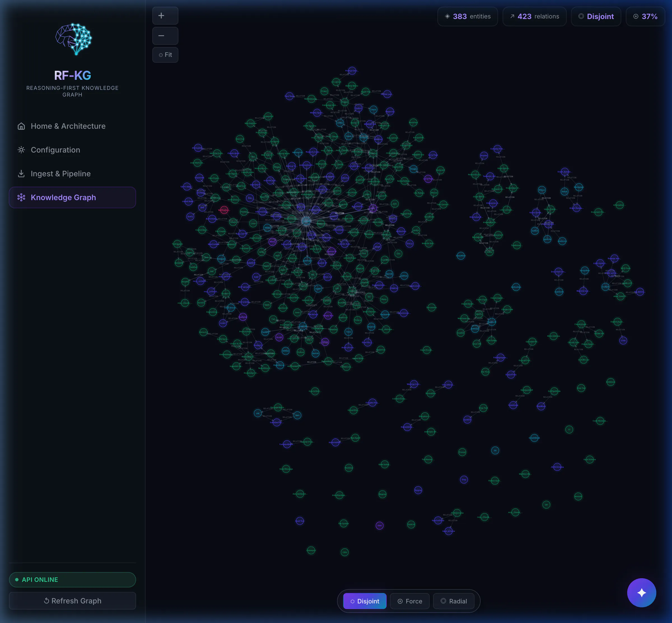Click the 37% zoom level chip
672x623 pixels.
645,17
